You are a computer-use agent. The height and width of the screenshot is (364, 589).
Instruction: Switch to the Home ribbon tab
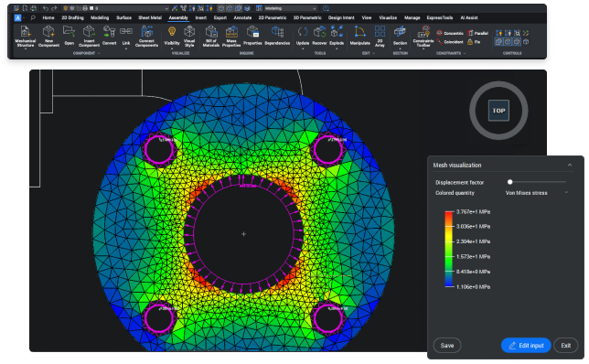48,17
